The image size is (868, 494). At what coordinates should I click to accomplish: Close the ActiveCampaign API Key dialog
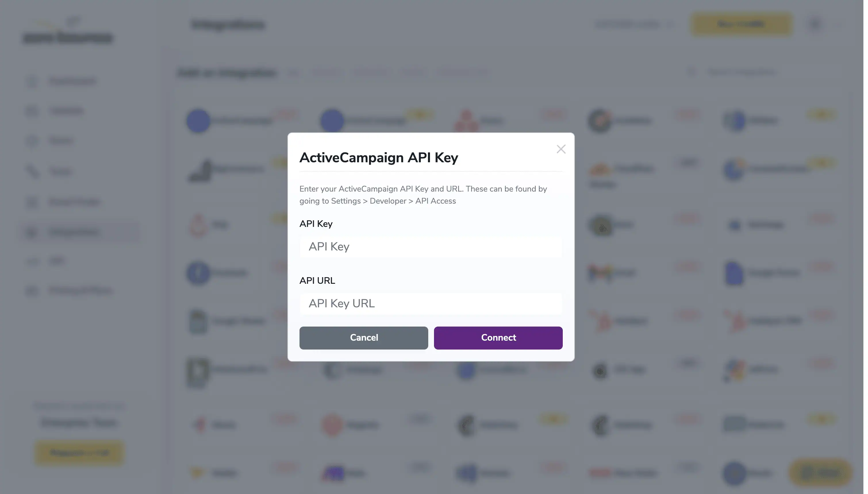pyautogui.click(x=561, y=149)
